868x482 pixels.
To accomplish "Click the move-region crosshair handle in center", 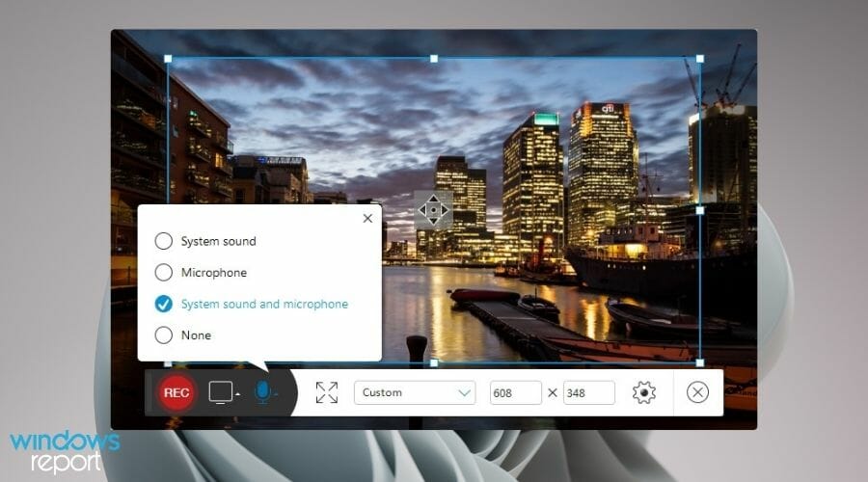I will tap(433, 210).
